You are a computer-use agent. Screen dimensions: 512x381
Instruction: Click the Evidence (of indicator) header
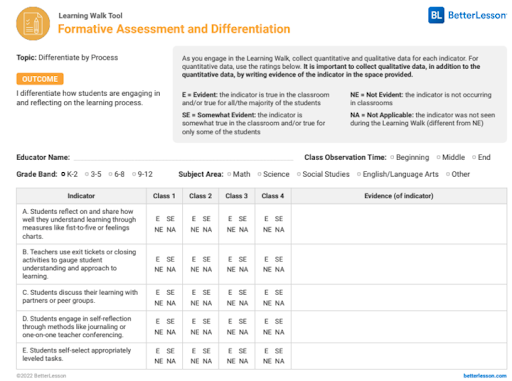399,196
